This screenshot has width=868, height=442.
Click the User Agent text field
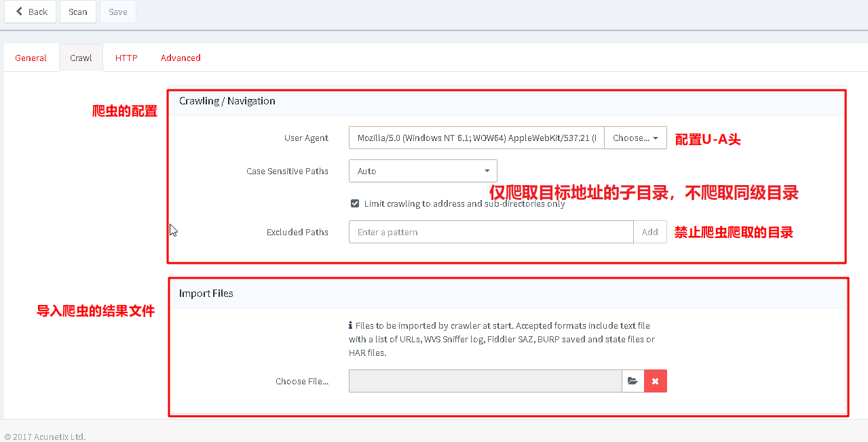pyautogui.click(x=476, y=138)
